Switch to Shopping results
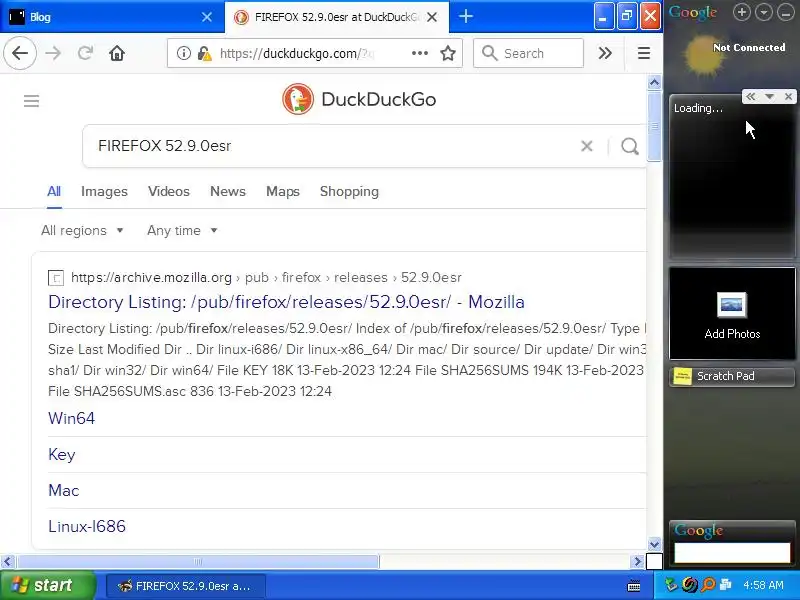The image size is (800, 600). (349, 191)
